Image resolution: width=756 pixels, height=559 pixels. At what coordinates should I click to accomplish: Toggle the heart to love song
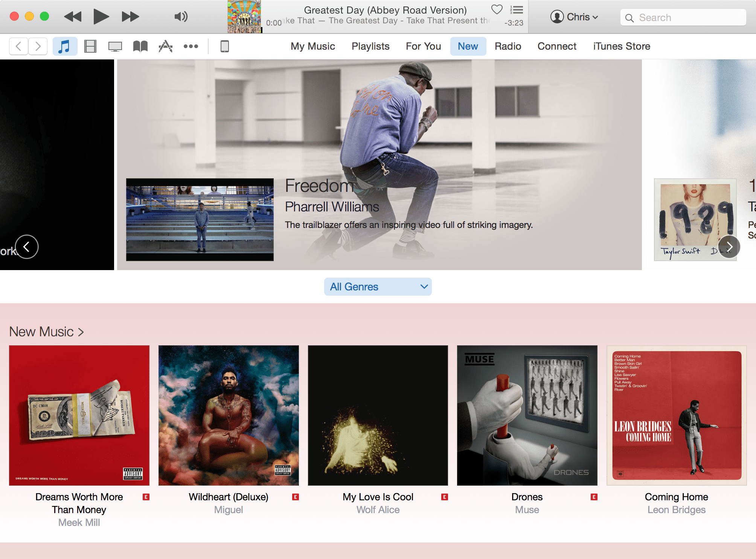[497, 9]
